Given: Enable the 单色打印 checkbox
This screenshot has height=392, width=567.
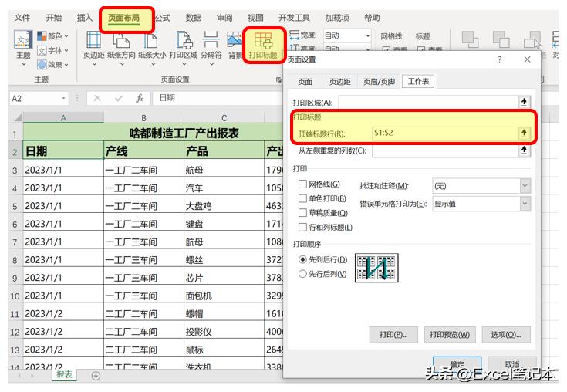Looking at the screenshot, I should coord(302,198).
